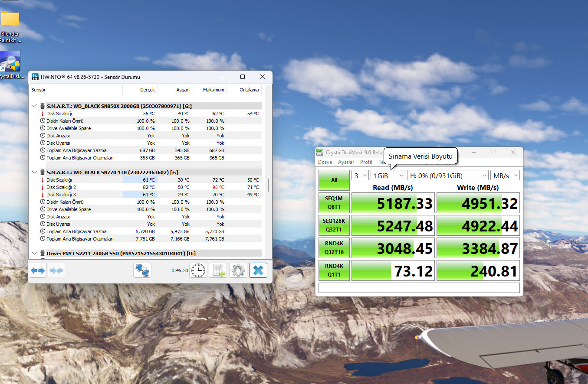Click the blue X close-sensors icon
Screen dimensions: 588x384
[x=258, y=270]
